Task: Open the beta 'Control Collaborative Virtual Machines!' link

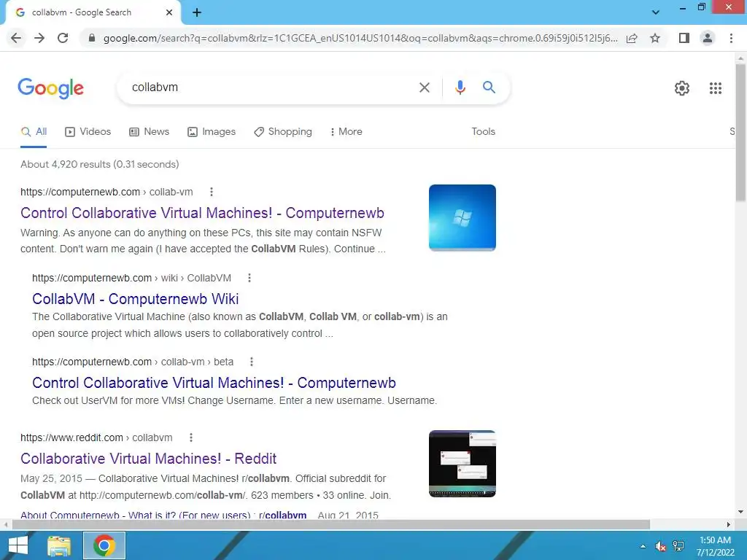Action: click(x=214, y=383)
